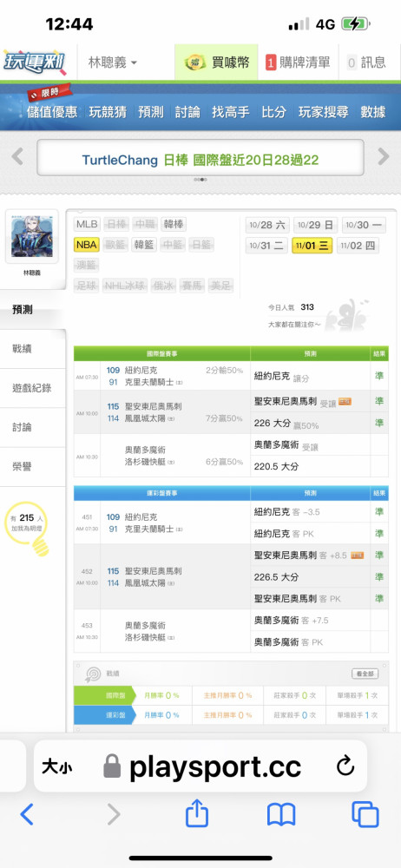Switch to the 榮譽 sidebar tab

33,467
